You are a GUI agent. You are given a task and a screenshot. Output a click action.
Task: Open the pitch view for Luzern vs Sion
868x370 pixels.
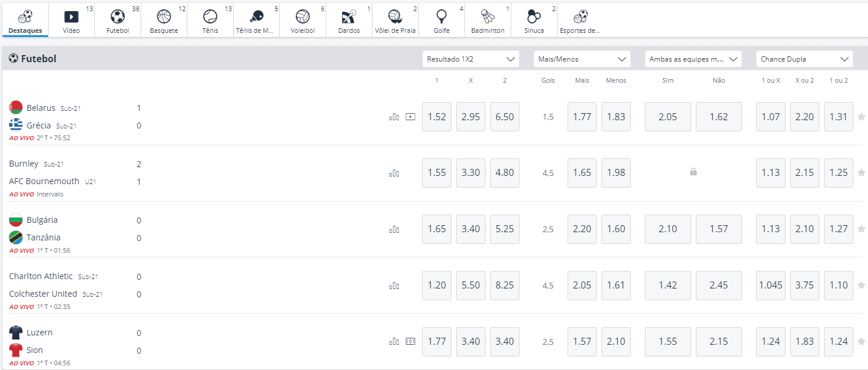tap(411, 341)
